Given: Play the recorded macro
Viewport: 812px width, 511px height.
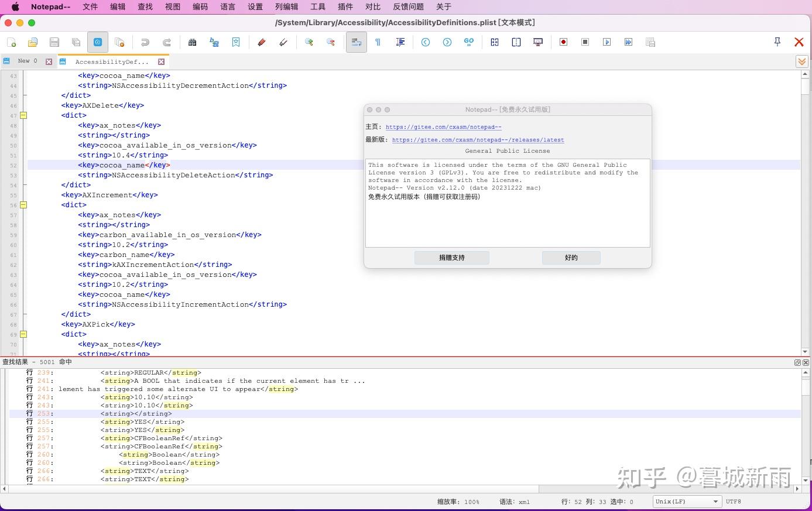Looking at the screenshot, I should coord(607,42).
